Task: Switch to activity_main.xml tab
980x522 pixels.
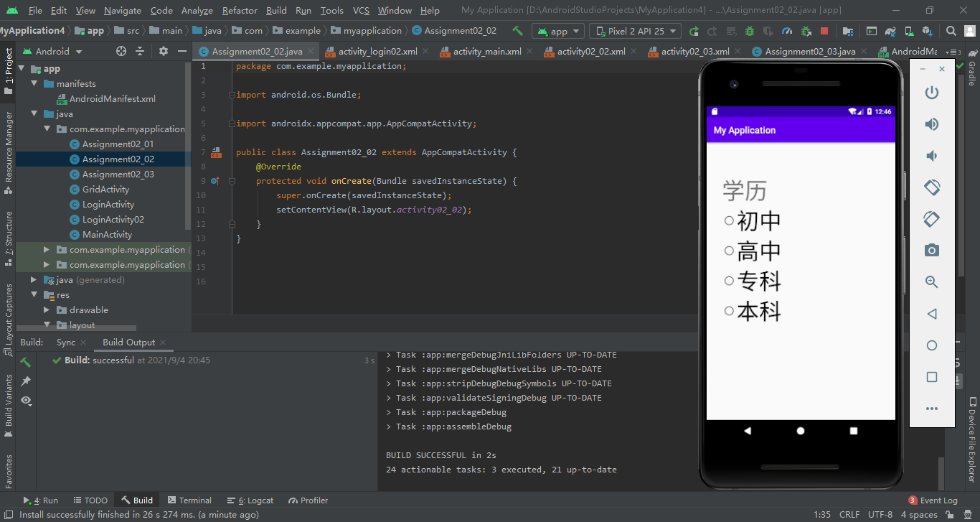Action: [487, 52]
